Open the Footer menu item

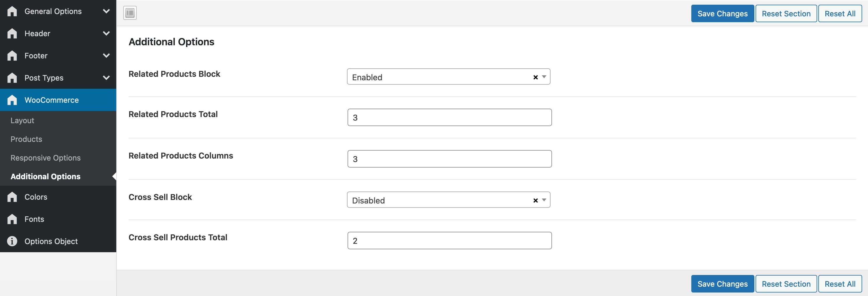pyautogui.click(x=58, y=55)
